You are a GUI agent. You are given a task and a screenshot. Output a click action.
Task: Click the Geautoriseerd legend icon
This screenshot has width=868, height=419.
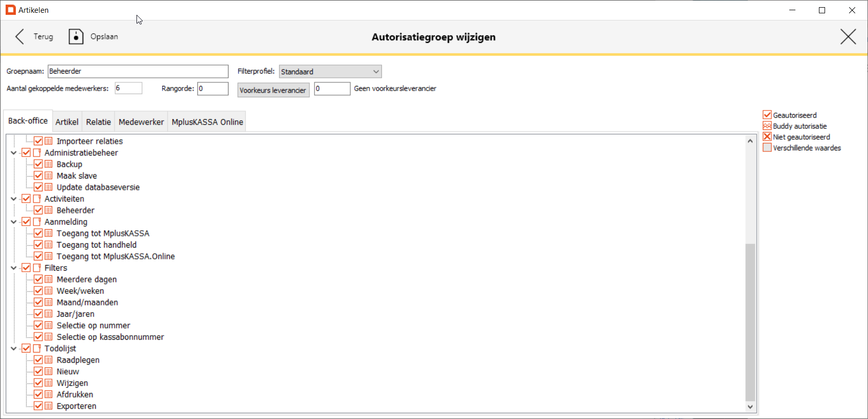[x=767, y=115]
